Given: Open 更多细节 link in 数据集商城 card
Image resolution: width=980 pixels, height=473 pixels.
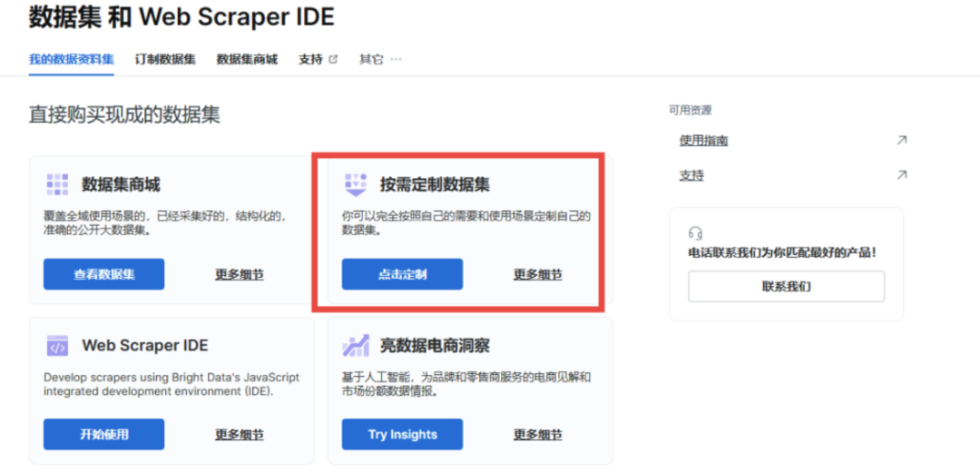Looking at the screenshot, I should (x=240, y=275).
